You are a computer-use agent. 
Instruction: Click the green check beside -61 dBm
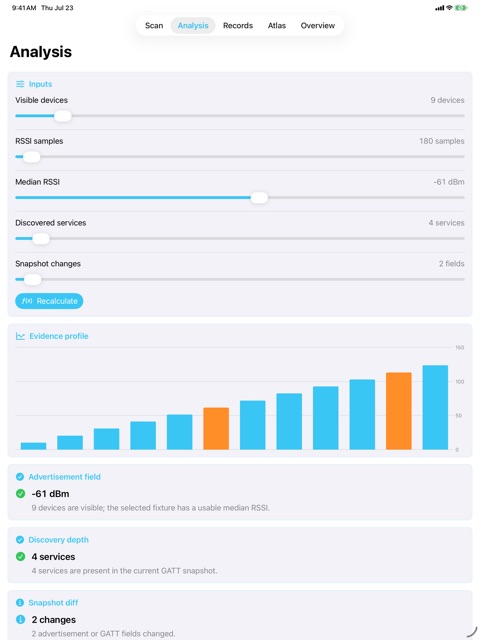pos(20,493)
